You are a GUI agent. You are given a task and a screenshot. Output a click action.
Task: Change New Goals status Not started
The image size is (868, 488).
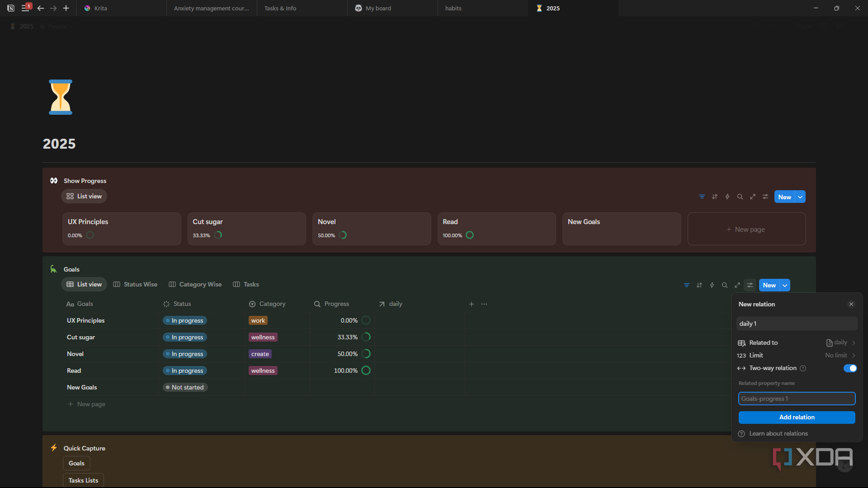185,387
